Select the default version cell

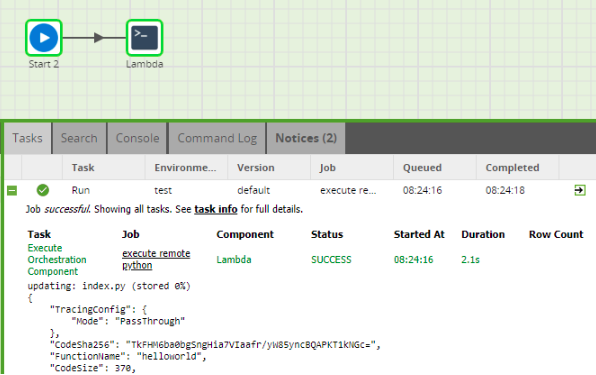coord(254,190)
